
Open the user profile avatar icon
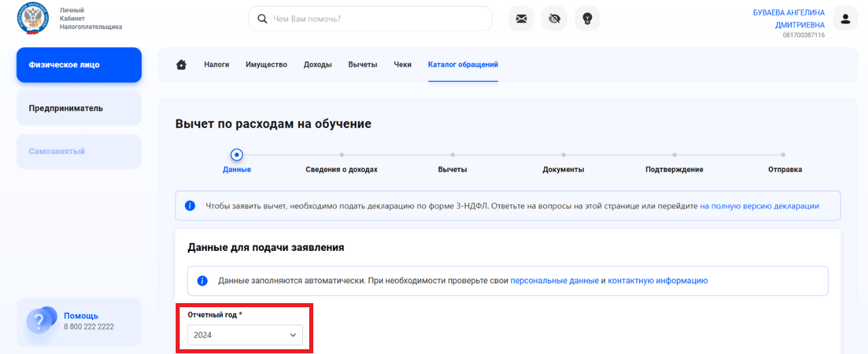pyautogui.click(x=845, y=18)
